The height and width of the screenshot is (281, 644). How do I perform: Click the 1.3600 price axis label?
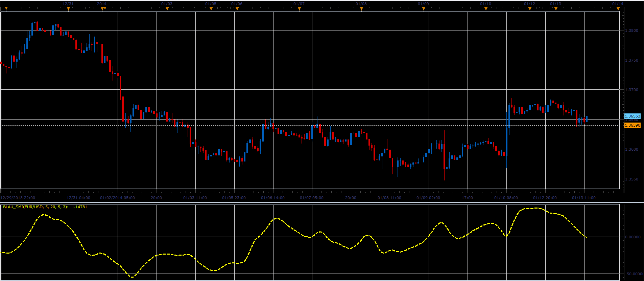[631, 149]
